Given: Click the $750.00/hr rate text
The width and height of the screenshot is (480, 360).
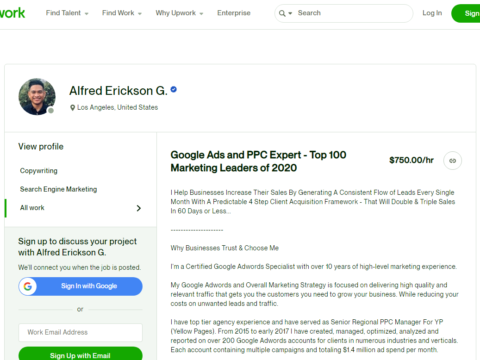Looking at the screenshot, I should 411,160.
